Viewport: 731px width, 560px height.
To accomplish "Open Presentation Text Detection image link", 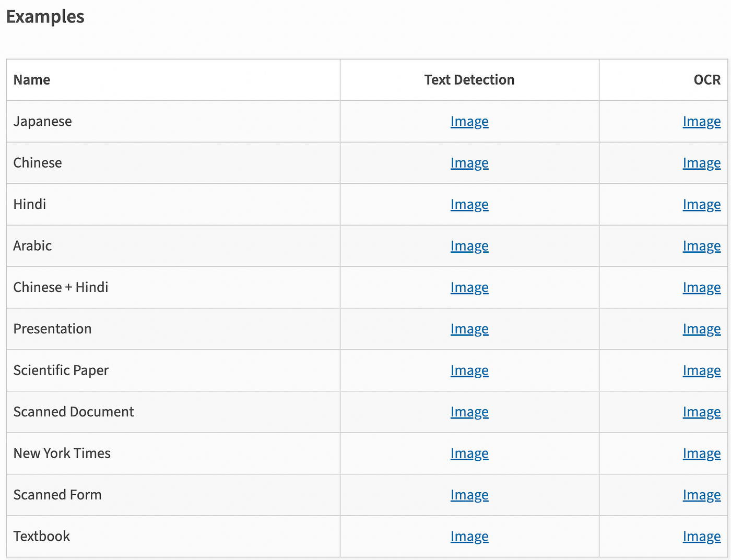I will pyautogui.click(x=469, y=329).
